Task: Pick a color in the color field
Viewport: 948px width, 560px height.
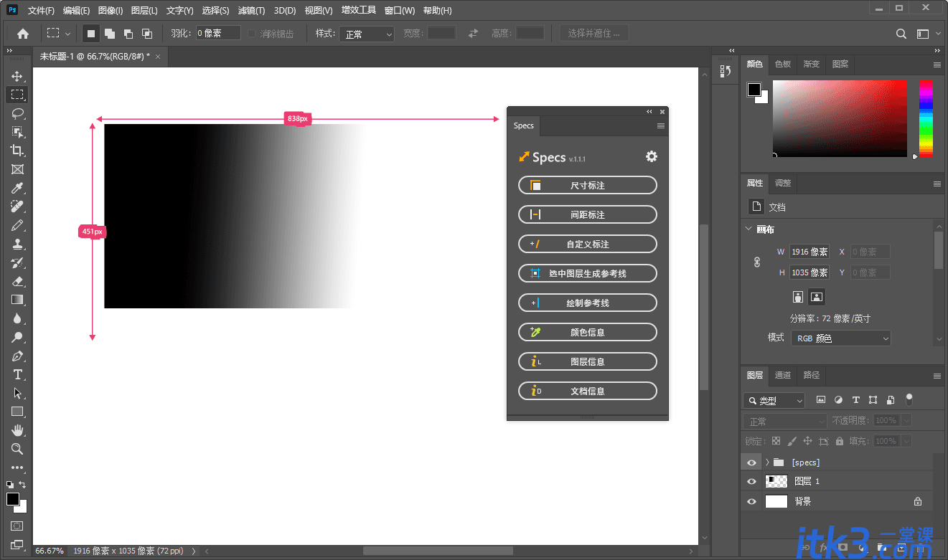Action: [840, 118]
